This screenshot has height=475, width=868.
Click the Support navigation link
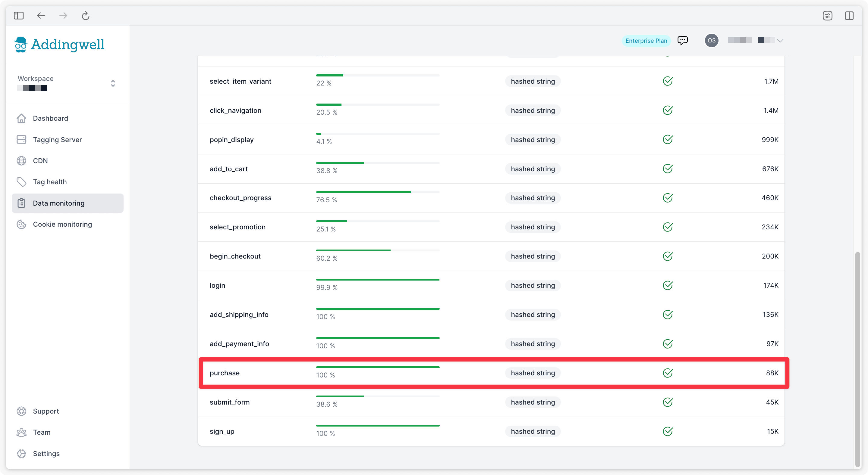point(46,411)
